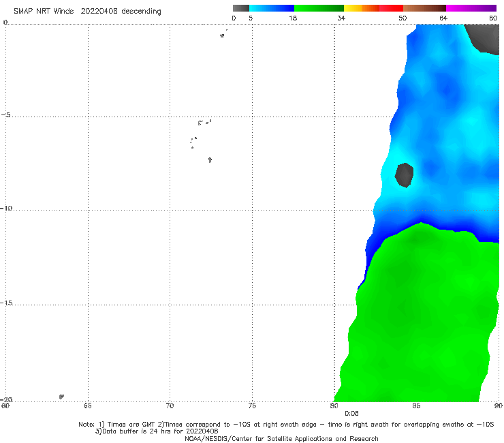This screenshot has width=504, height=443.
Task: Click the longitude label '90'
Action: [499, 406]
